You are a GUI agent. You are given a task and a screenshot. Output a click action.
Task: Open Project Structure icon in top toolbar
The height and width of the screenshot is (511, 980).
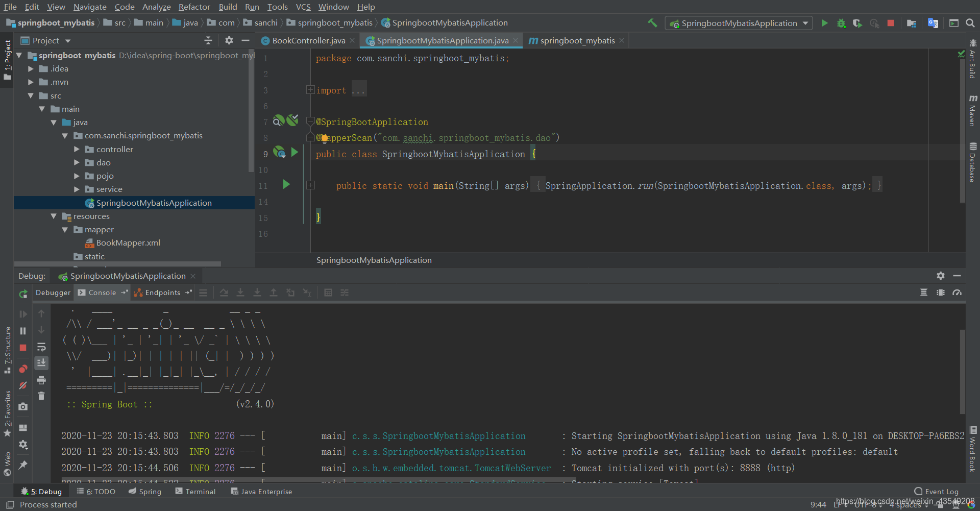[x=912, y=23]
